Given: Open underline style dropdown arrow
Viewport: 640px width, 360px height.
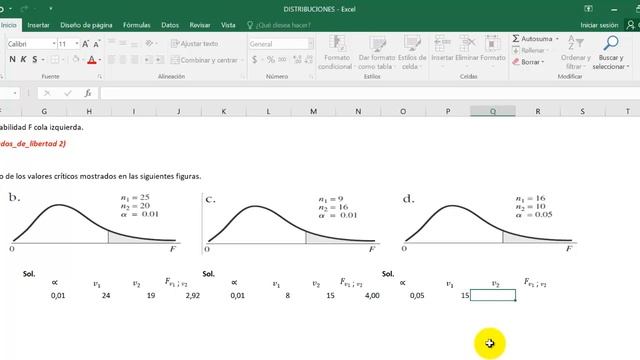Looking at the screenshot, I should coord(43,60).
